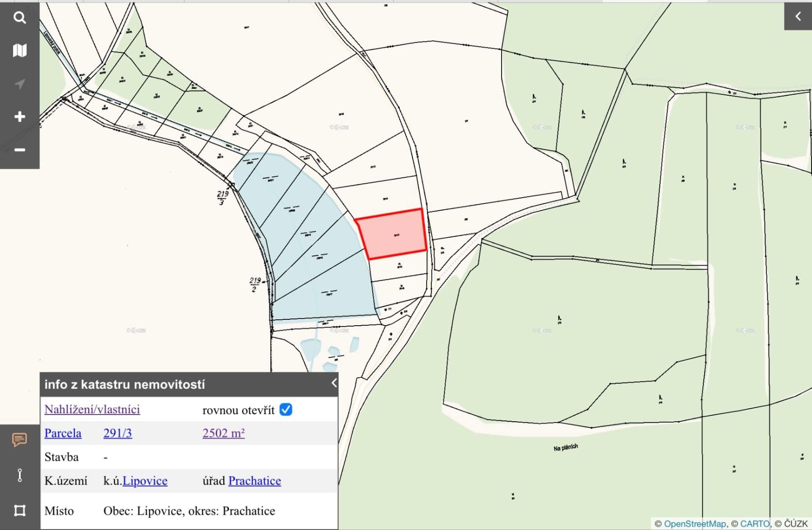Expand the top-right side panel

(798, 16)
